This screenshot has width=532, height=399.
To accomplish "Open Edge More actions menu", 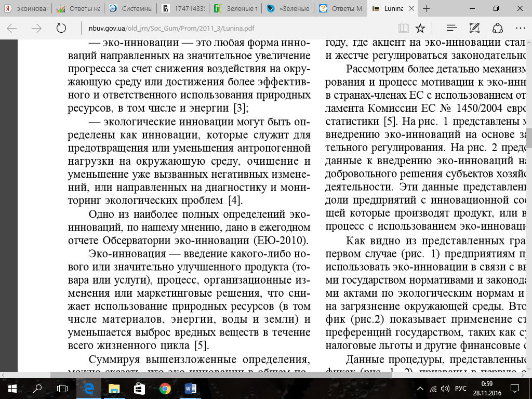I will [520, 28].
